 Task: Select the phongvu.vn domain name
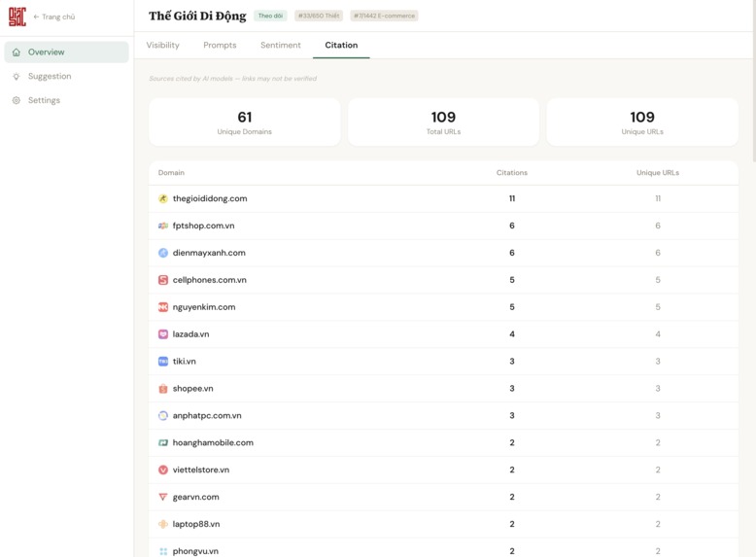coord(195,551)
